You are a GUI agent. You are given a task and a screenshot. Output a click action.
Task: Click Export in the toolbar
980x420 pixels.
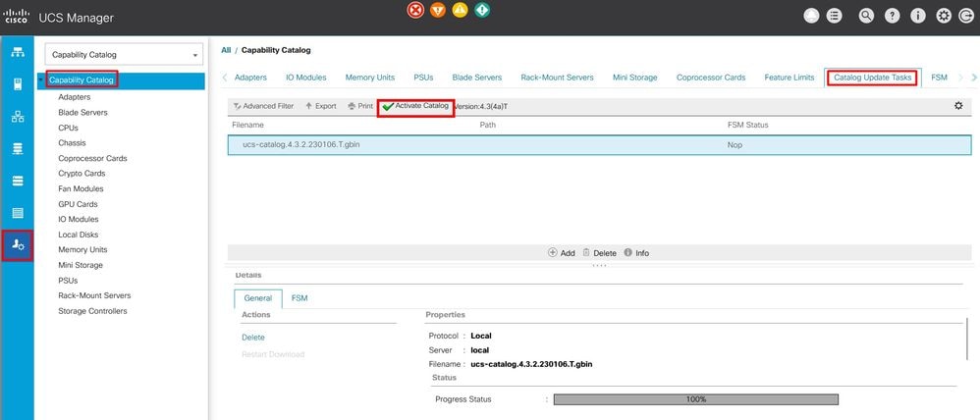pos(321,106)
